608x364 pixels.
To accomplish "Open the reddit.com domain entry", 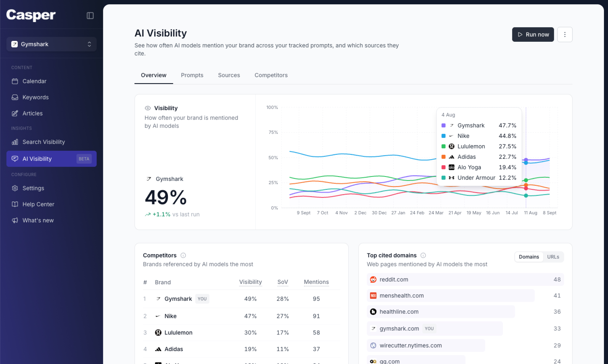I will click(465, 279).
